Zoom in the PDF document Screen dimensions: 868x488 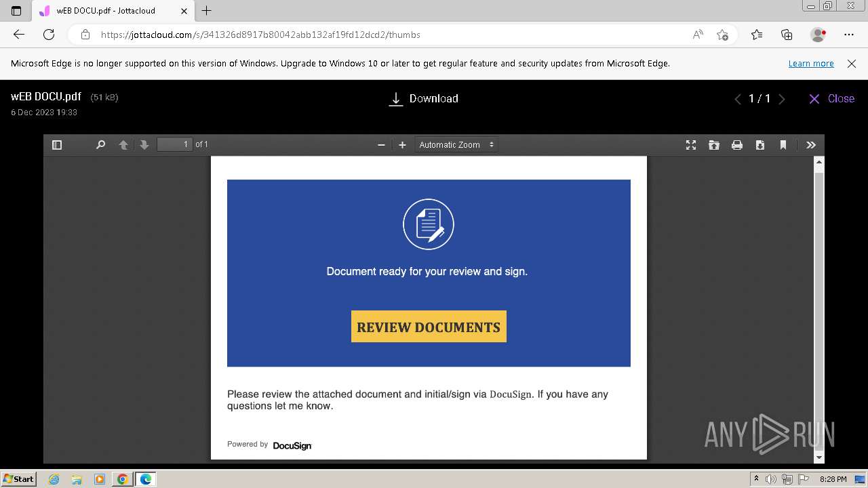402,145
